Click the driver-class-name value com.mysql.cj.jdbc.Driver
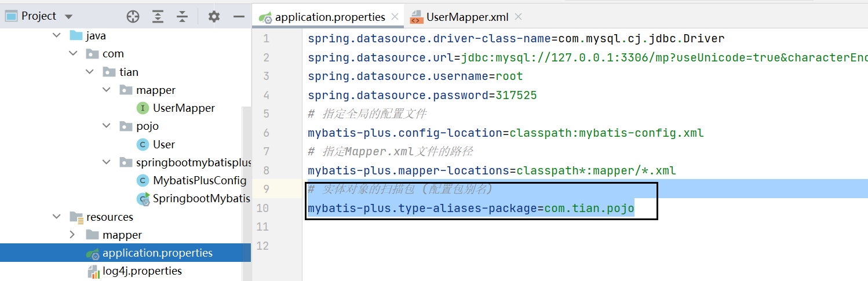 pyautogui.click(x=641, y=39)
